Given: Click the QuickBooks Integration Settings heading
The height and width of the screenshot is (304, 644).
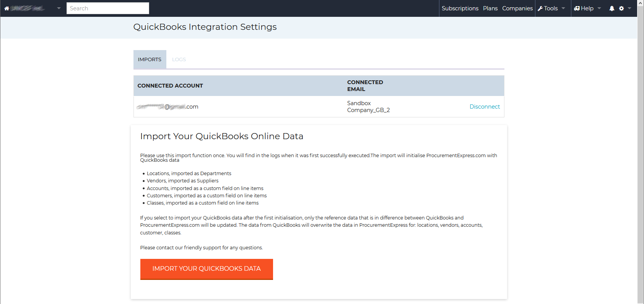Looking at the screenshot, I should (x=205, y=27).
